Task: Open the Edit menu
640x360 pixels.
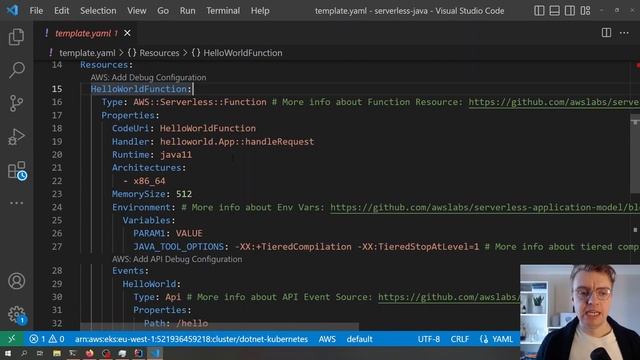Action: pyautogui.click(x=62, y=11)
